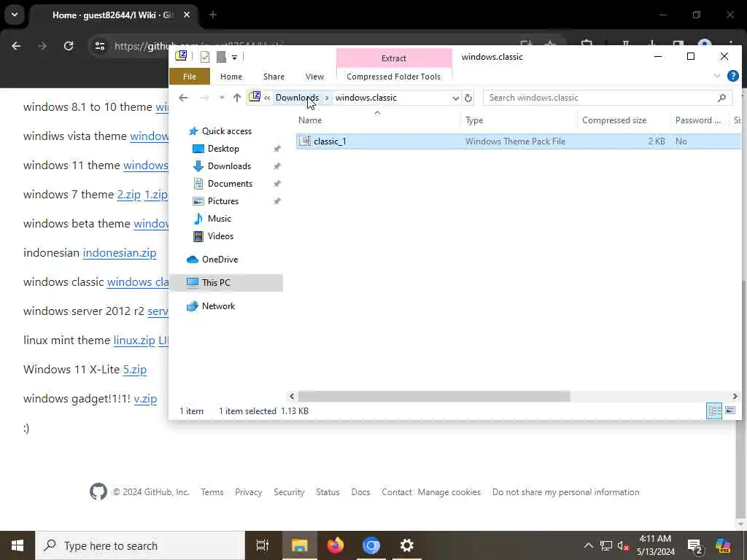Click the horizontal scrollbar right arrow

tap(735, 396)
